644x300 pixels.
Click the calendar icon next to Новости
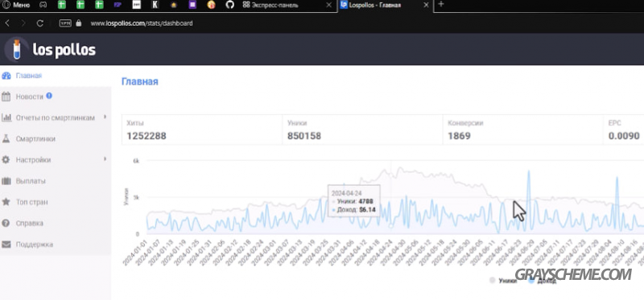(6, 97)
